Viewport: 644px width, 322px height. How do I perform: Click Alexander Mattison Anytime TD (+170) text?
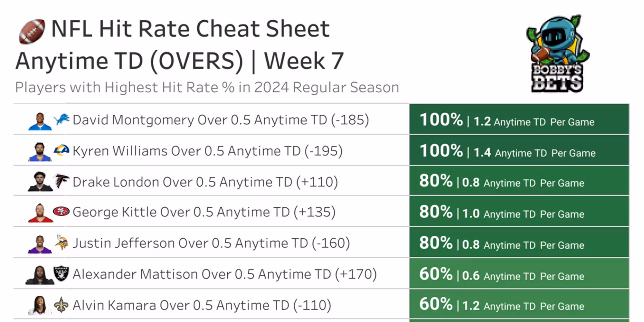tap(224, 274)
